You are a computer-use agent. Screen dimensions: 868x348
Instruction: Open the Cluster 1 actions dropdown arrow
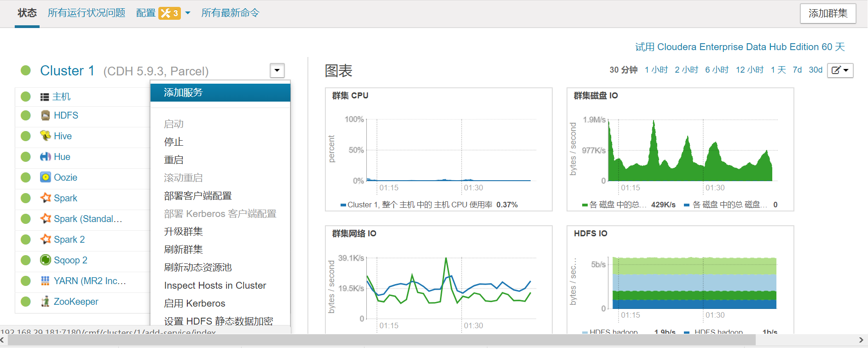(277, 71)
